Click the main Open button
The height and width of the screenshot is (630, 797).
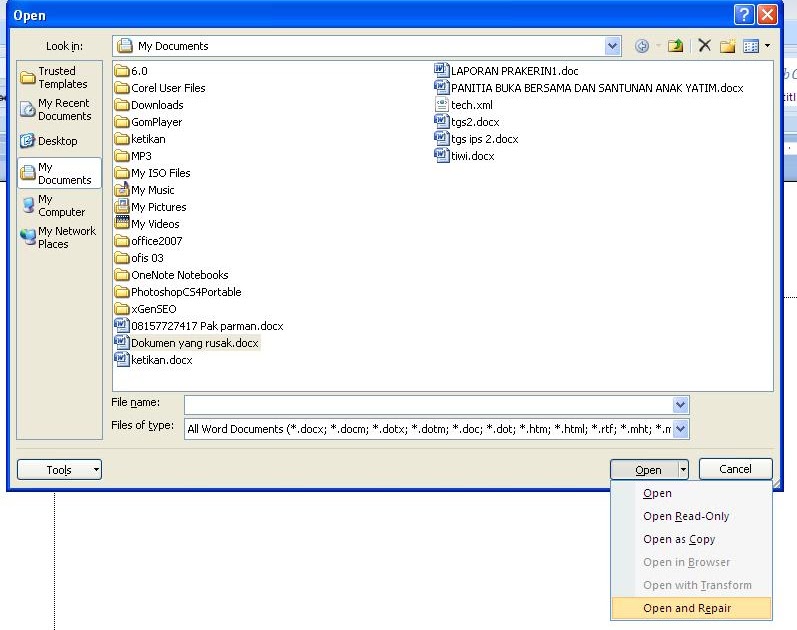point(645,470)
